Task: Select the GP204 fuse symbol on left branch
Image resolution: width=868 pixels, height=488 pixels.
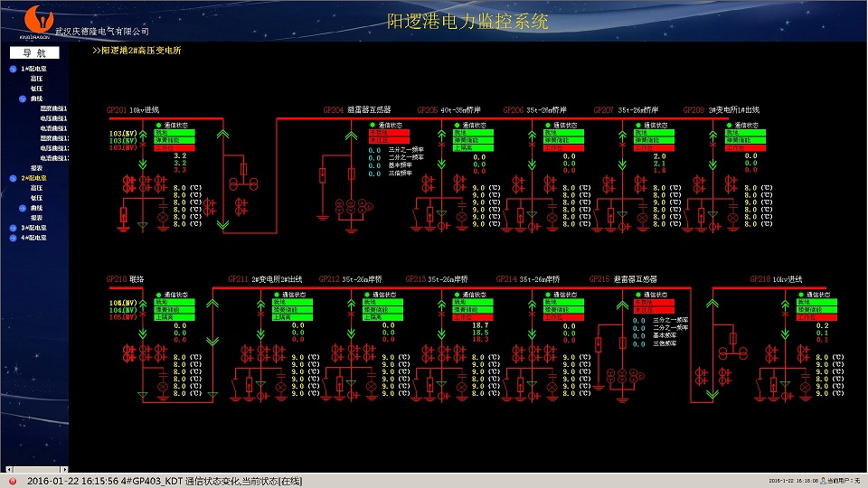Action: click(322, 175)
